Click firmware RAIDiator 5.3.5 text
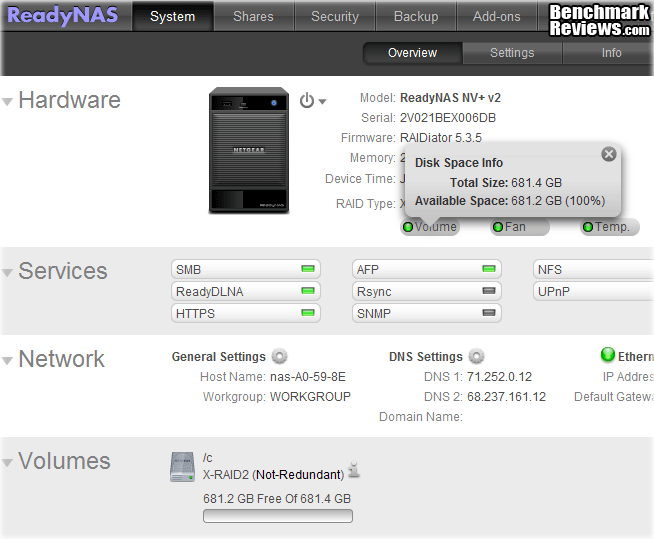This screenshot has width=654, height=539. click(441, 138)
